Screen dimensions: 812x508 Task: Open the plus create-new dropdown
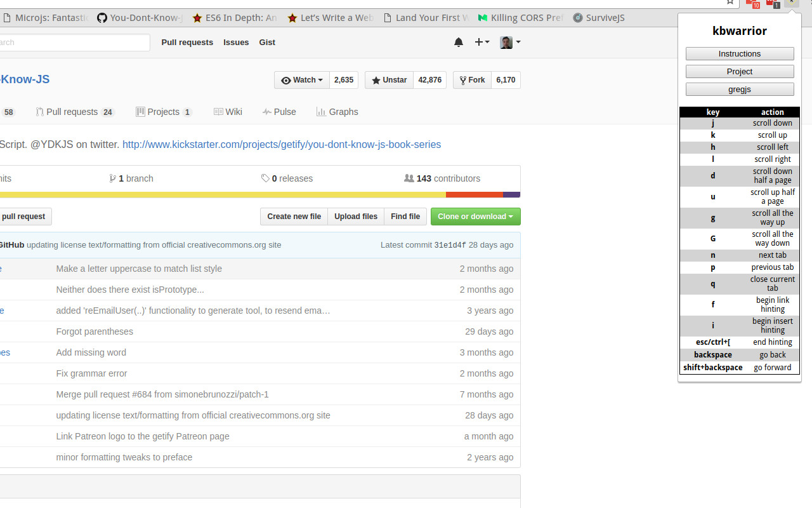pos(481,43)
